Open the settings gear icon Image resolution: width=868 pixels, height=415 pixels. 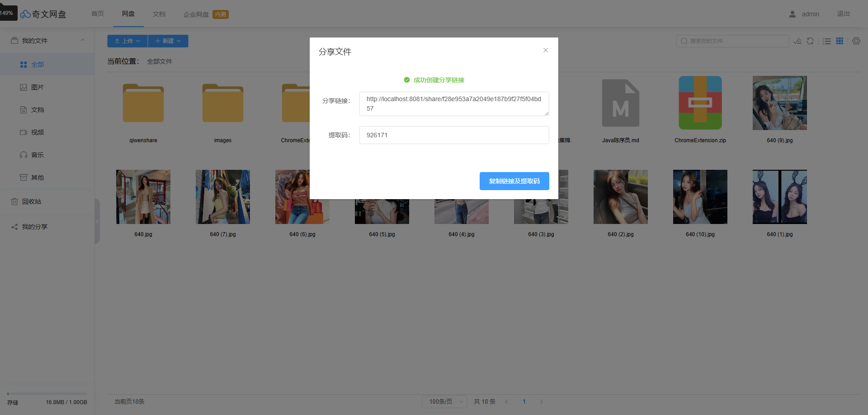pyautogui.click(x=856, y=41)
